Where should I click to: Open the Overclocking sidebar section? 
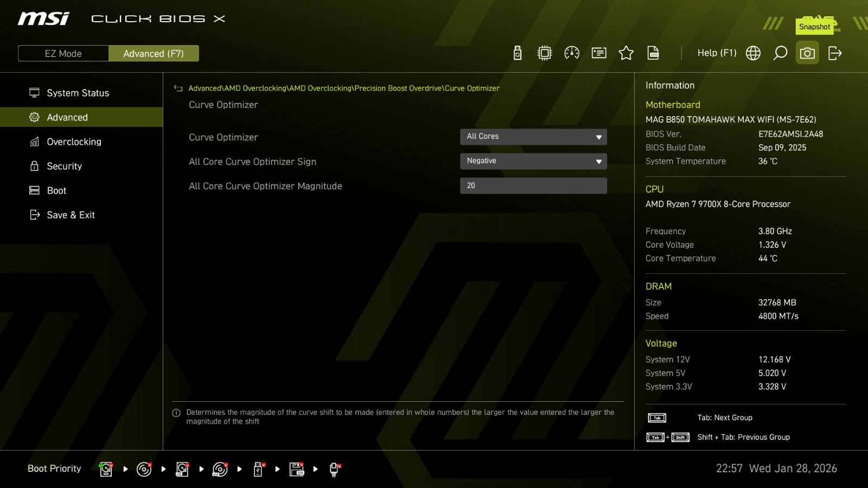pyautogui.click(x=81, y=142)
